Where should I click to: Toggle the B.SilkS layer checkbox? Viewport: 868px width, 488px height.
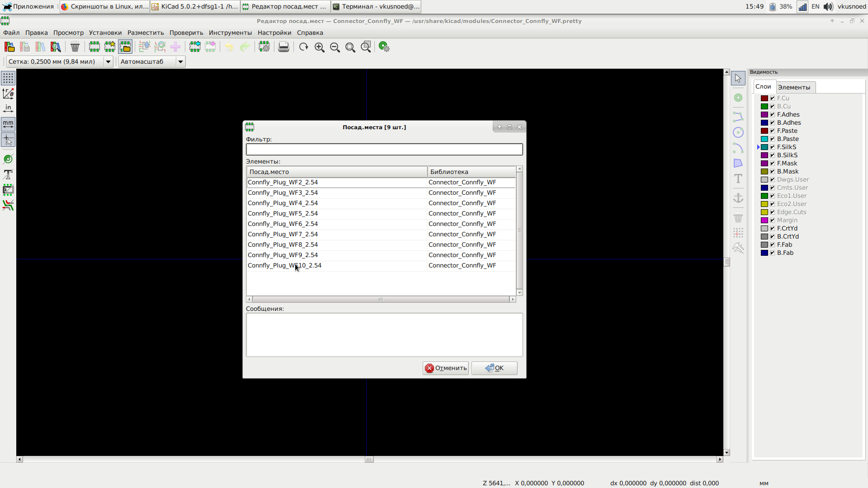[773, 155]
